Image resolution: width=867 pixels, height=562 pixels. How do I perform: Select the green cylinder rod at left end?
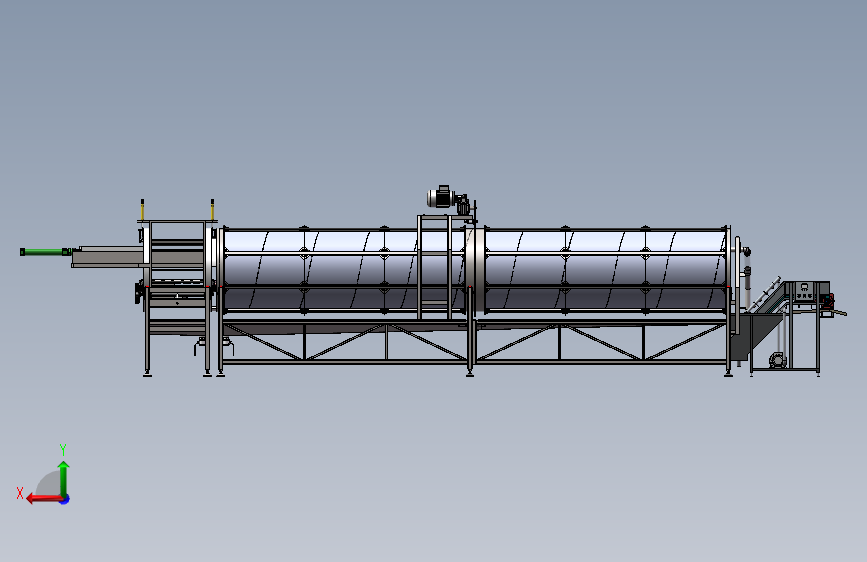[45, 252]
